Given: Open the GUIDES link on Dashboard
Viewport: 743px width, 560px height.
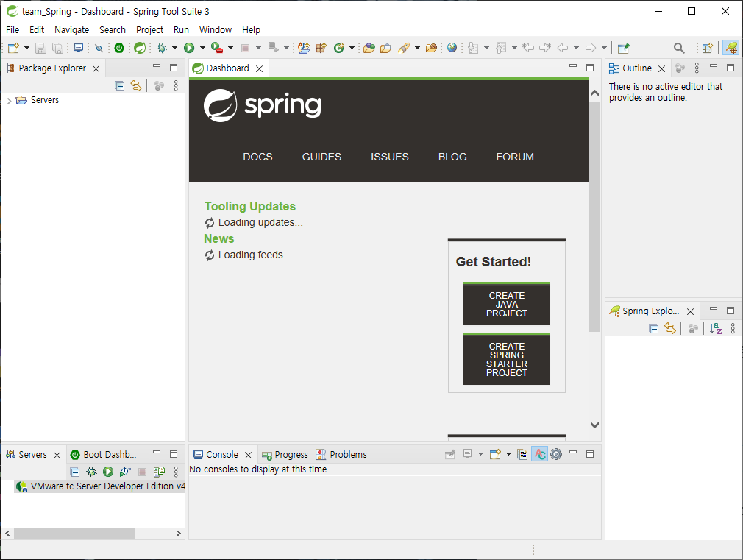Looking at the screenshot, I should tap(321, 157).
